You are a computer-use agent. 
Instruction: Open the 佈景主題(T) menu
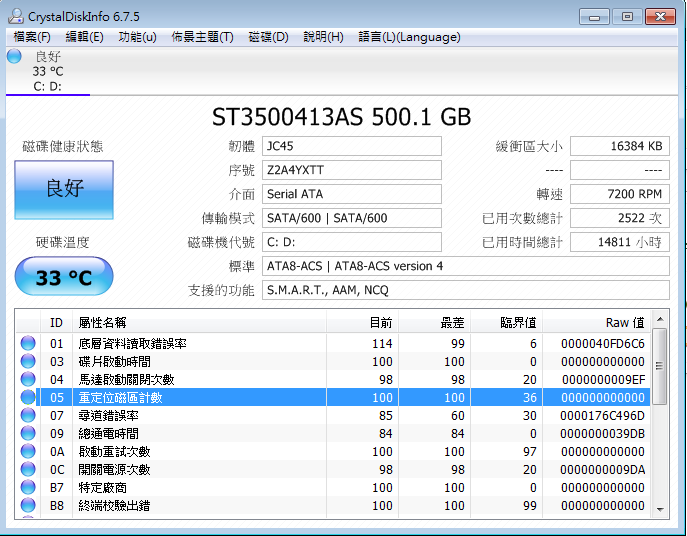[202, 37]
